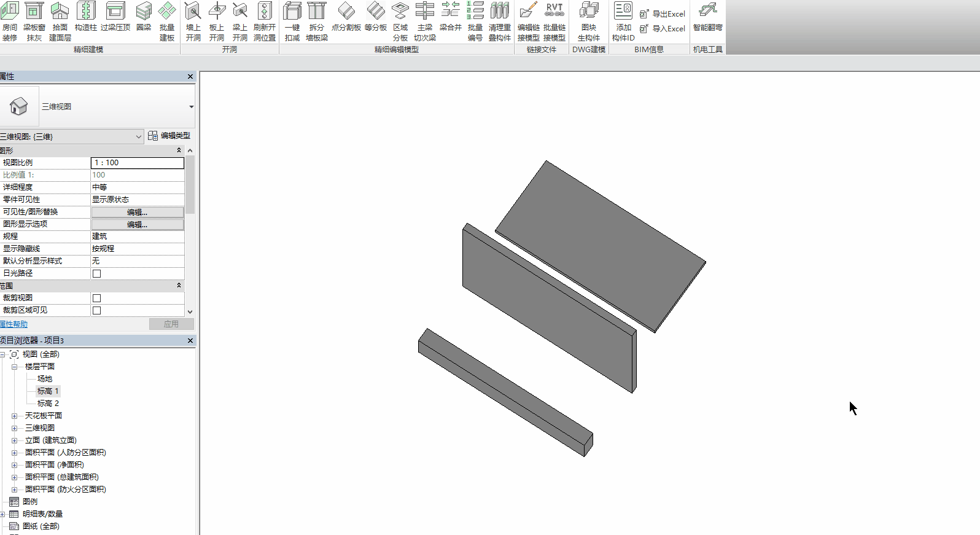Collapse the 楼层平面 tree node
Viewport: 980px width, 535px height.
point(14,367)
